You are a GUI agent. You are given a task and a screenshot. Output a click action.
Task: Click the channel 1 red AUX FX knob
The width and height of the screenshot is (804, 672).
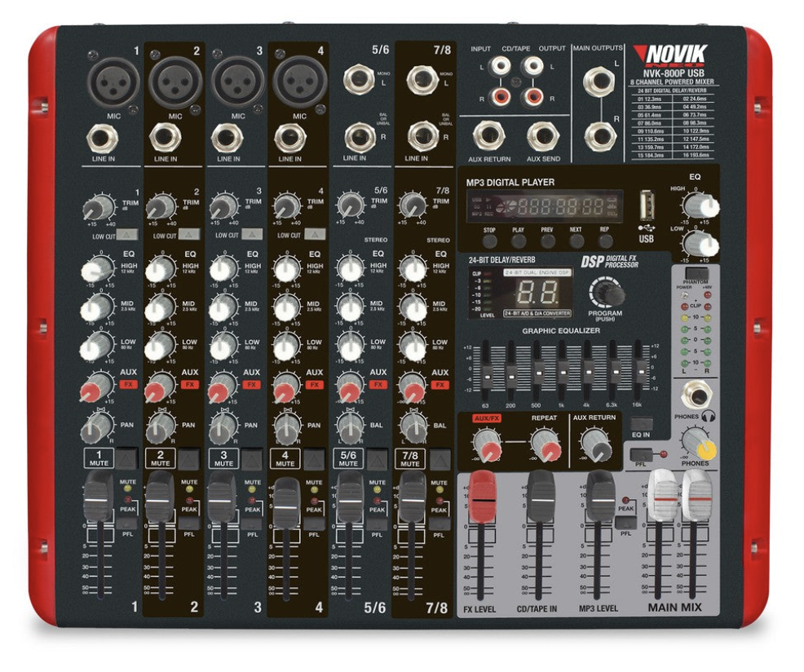(96, 387)
